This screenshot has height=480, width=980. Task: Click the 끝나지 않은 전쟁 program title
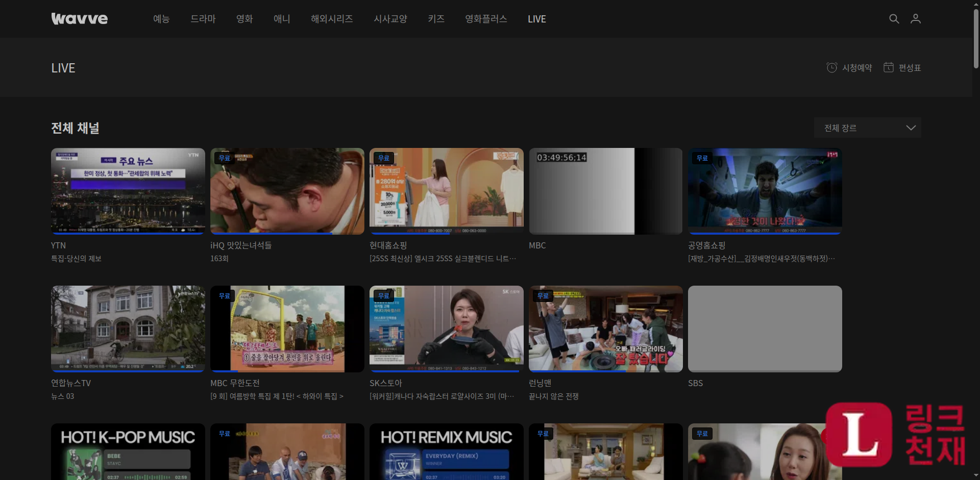click(553, 396)
